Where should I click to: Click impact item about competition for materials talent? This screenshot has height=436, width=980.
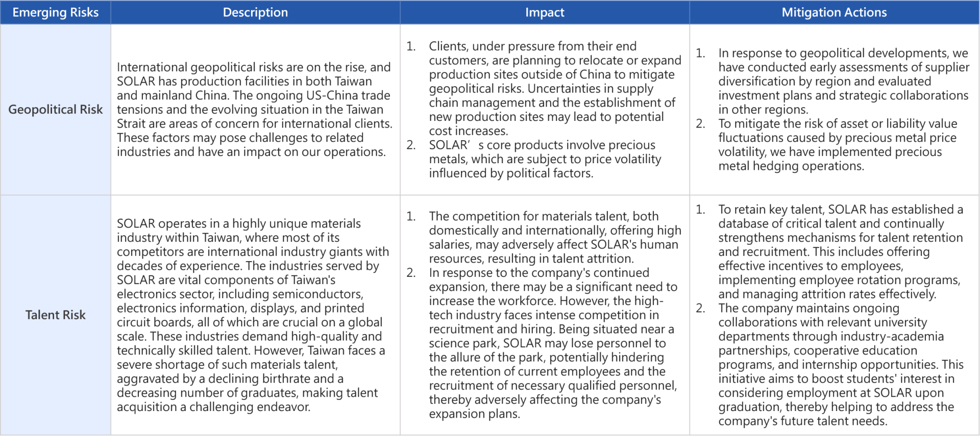pyautogui.click(x=554, y=237)
